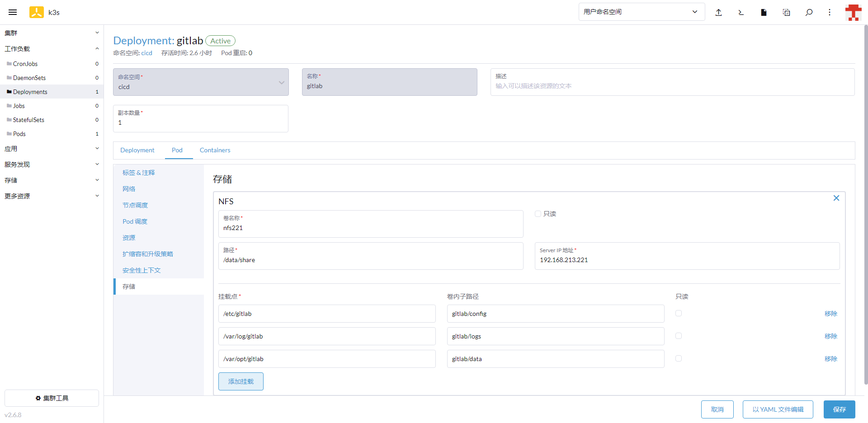Viewport: 868px width, 423px height.
Task: Toggle read-only for /var/opt/gitlab mount
Action: 678,358
